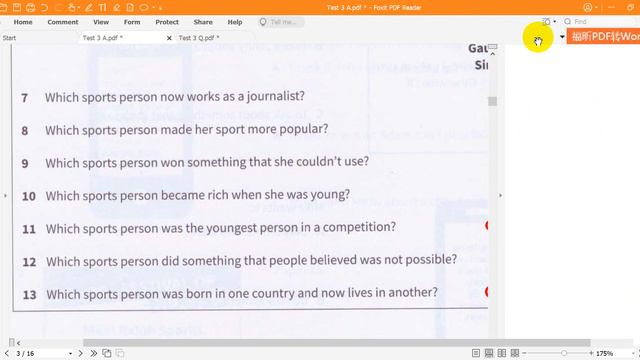
Task: Click the horizontal scrollbar at the bottom
Action: pos(337,342)
